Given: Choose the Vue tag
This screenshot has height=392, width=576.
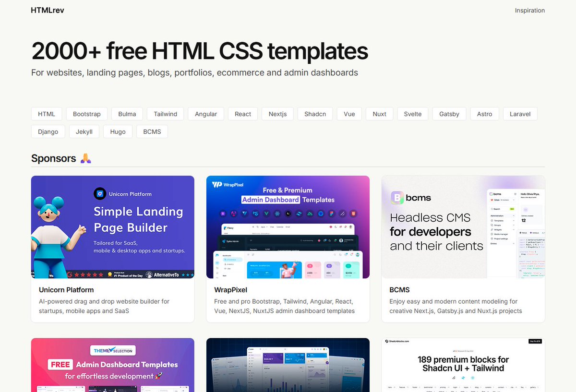Looking at the screenshot, I should [349, 114].
